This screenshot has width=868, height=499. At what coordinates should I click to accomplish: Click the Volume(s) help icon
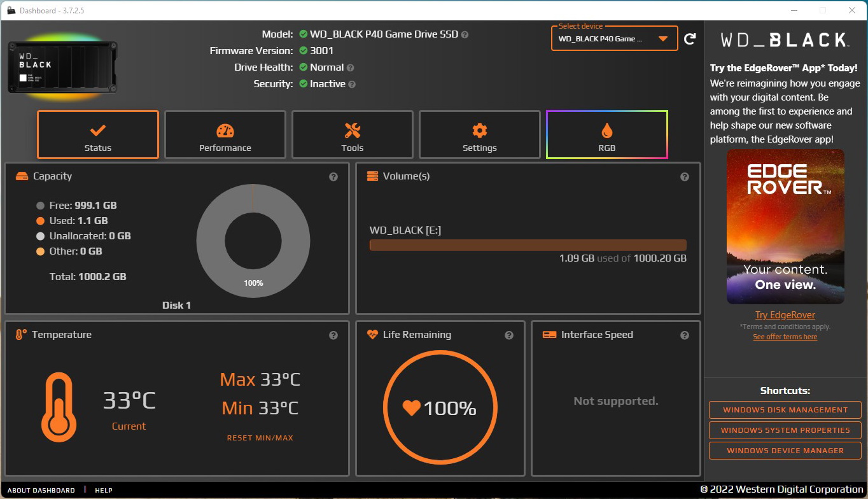click(x=685, y=176)
